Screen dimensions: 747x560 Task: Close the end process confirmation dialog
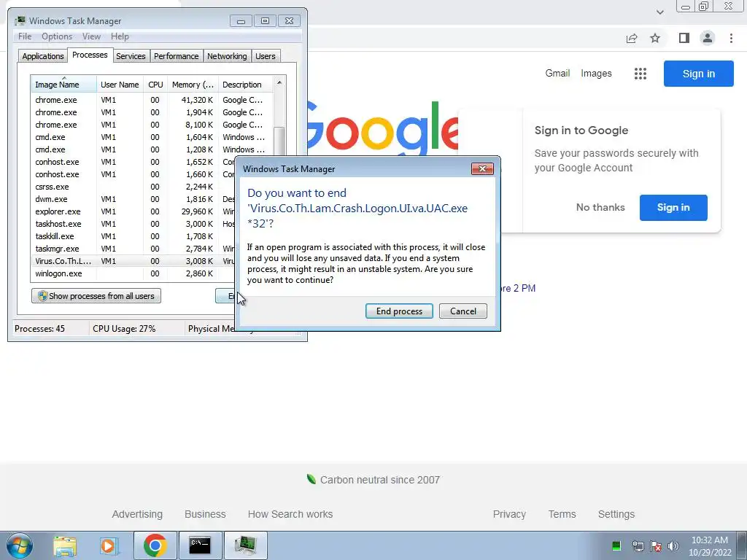482,168
